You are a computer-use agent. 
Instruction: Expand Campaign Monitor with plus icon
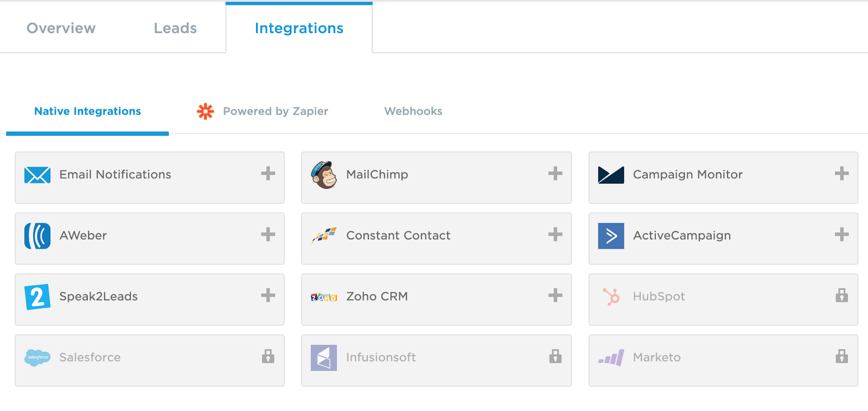tap(841, 174)
